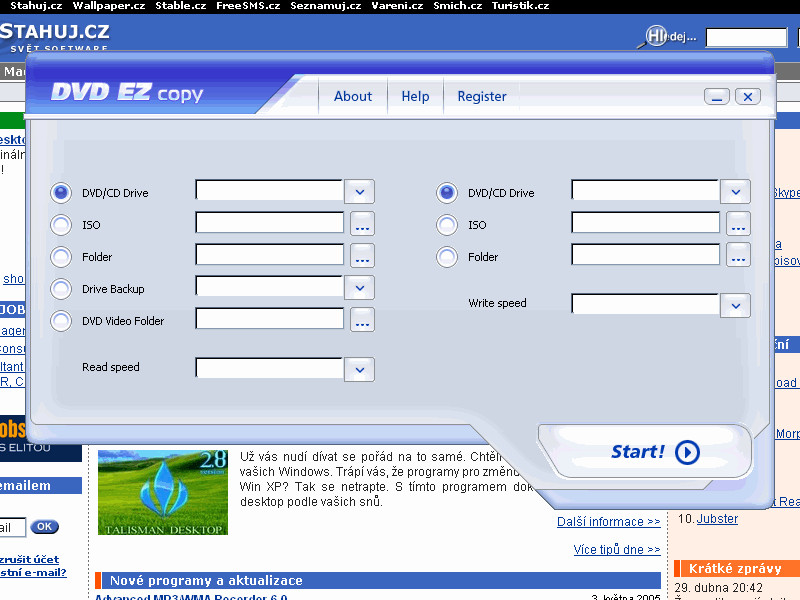Open Wallpaper.cz link in top bar
The height and width of the screenshot is (600, 800).
pyautogui.click(x=109, y=6)
